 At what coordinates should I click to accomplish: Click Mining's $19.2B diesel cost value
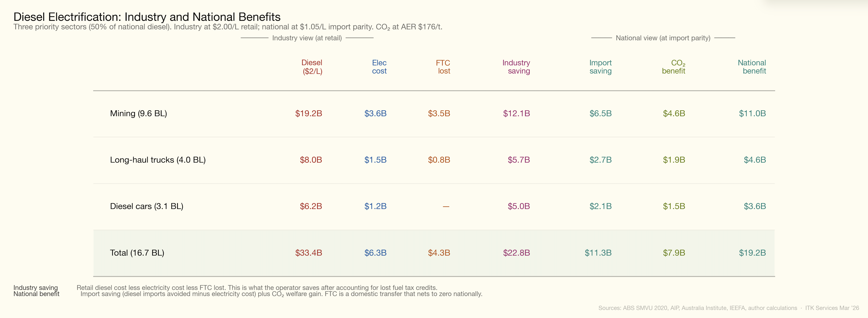[x=308, y=114]
